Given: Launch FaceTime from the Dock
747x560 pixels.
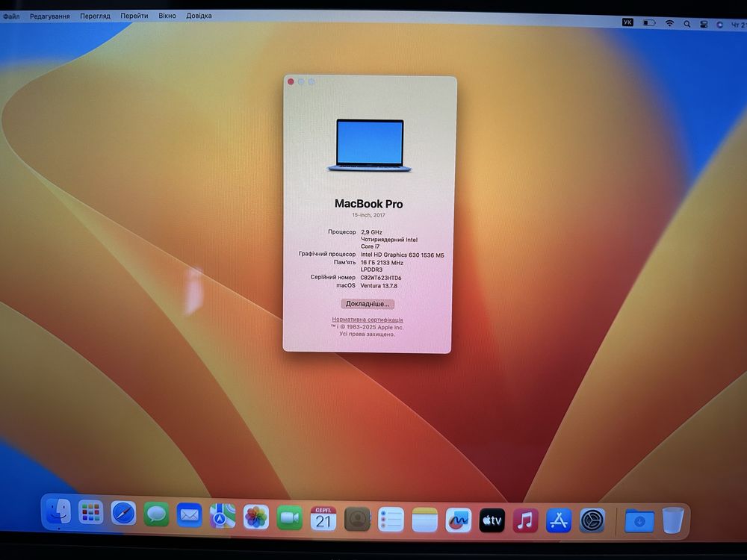Looking at the screenshot, I should tap(289, 518).
